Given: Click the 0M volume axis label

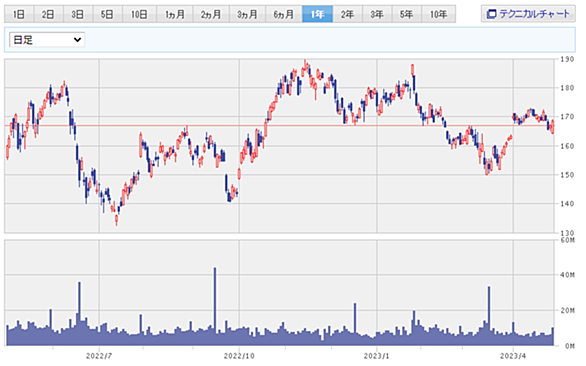Looking at the screenshot, I should [x=570, y=346].
